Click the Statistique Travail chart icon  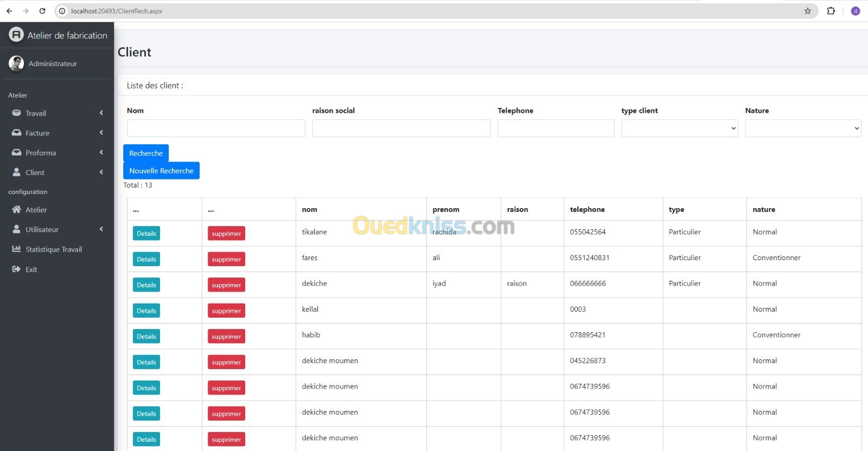coord(16,249)
